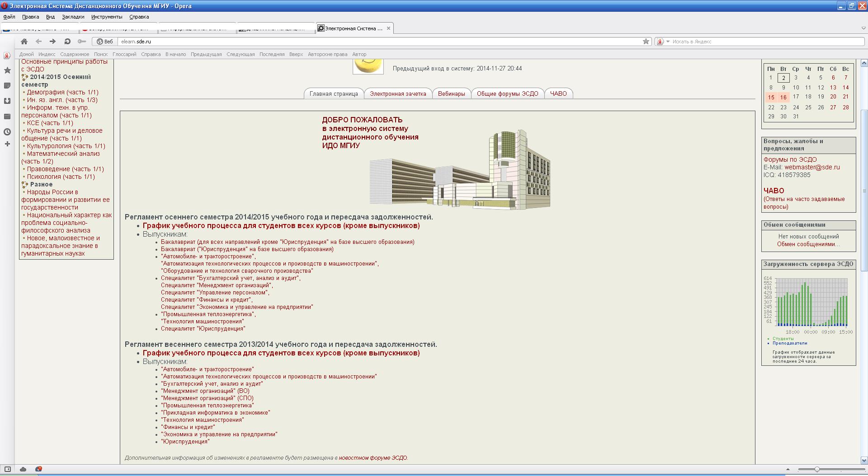Expand the 2014/2015 Осенний семестр tree node
Viewport: 868px width, 476px height.
click(x=25, y=77)
